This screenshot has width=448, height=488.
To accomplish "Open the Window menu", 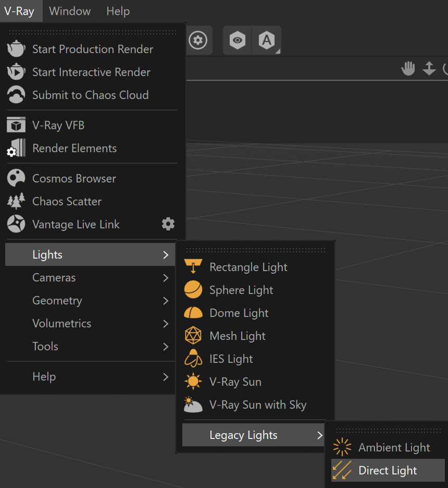I will pyautogui.click(x=70, y=11).
